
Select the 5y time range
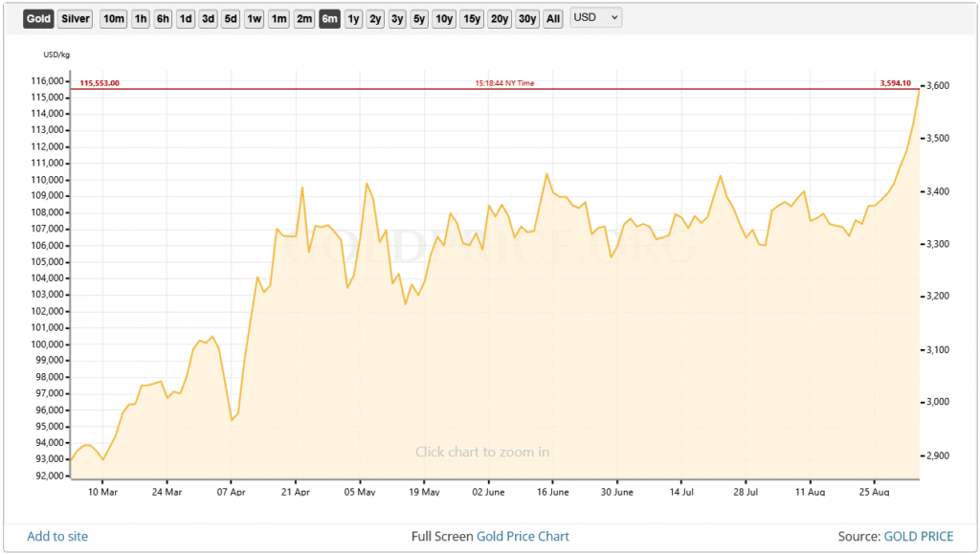pyautogui.click(x=419, y=18)
